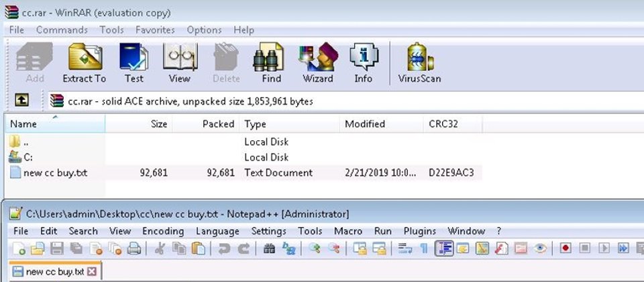Open the Function List panel icon
This screenshot has height=282, width=644.
click(502, 248)
